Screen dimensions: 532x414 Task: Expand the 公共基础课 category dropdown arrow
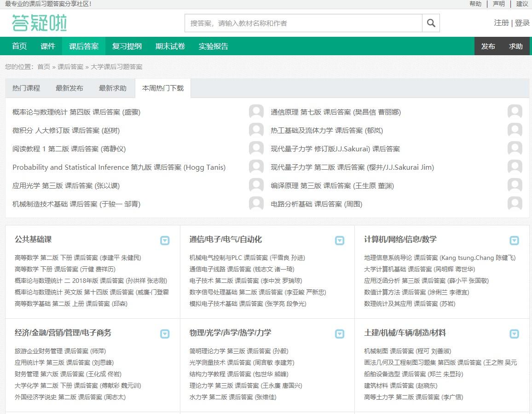click(x=165, y=240)
